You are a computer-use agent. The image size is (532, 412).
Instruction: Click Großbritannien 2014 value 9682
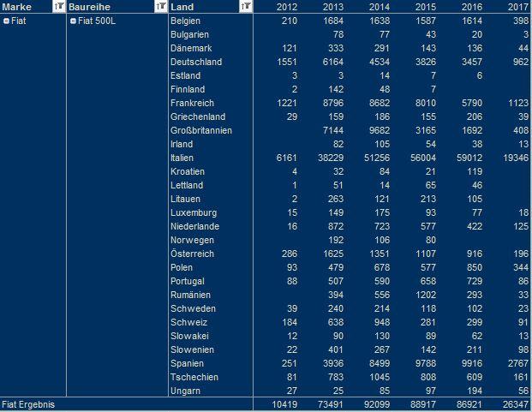pyautogui.click(x=380, y=130)
